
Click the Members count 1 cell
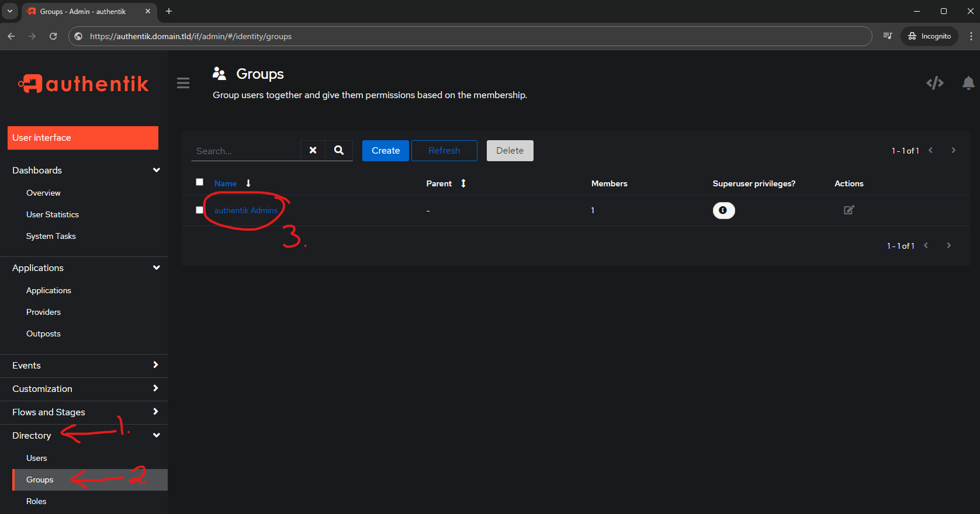593,210
